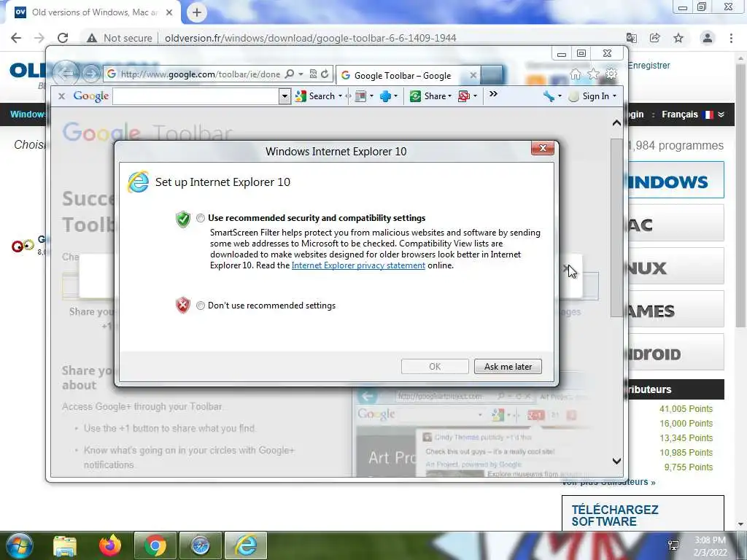Open File Explorer from the taskbar
This screenshot has width=747, height=560.
coord(65,545)
